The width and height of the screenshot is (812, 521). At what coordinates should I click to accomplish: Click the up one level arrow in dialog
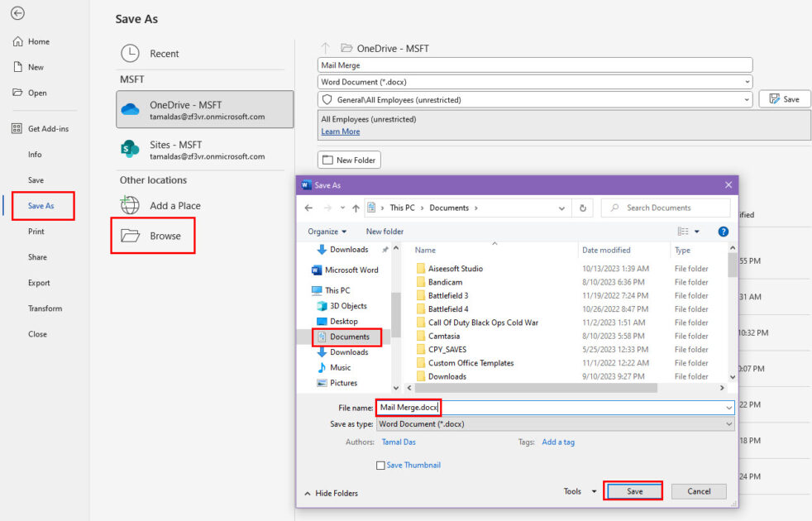tap(356, 208)
